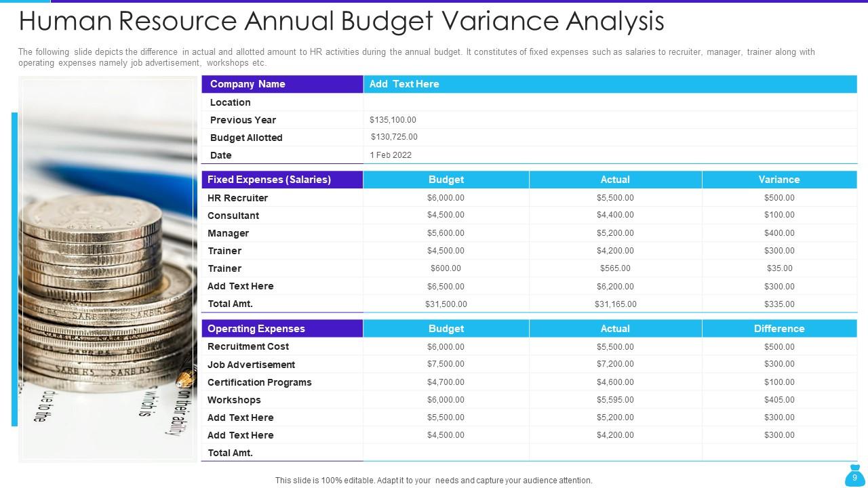Click the Previous Year amount $135,100.00
The height and width of the screenshot is (488, 868).
tap(393, 120)
